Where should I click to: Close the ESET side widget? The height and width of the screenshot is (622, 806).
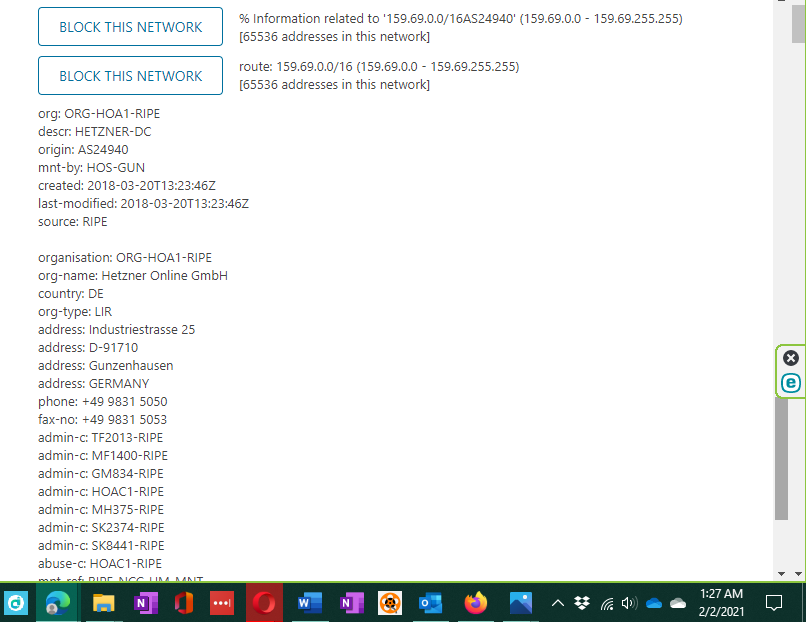(x=791, y=358)
